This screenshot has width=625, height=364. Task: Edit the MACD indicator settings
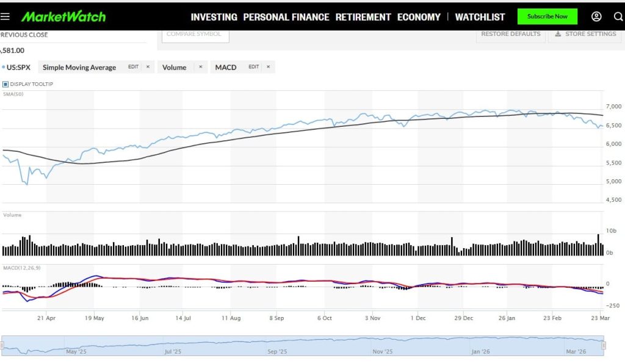[253, 67]
